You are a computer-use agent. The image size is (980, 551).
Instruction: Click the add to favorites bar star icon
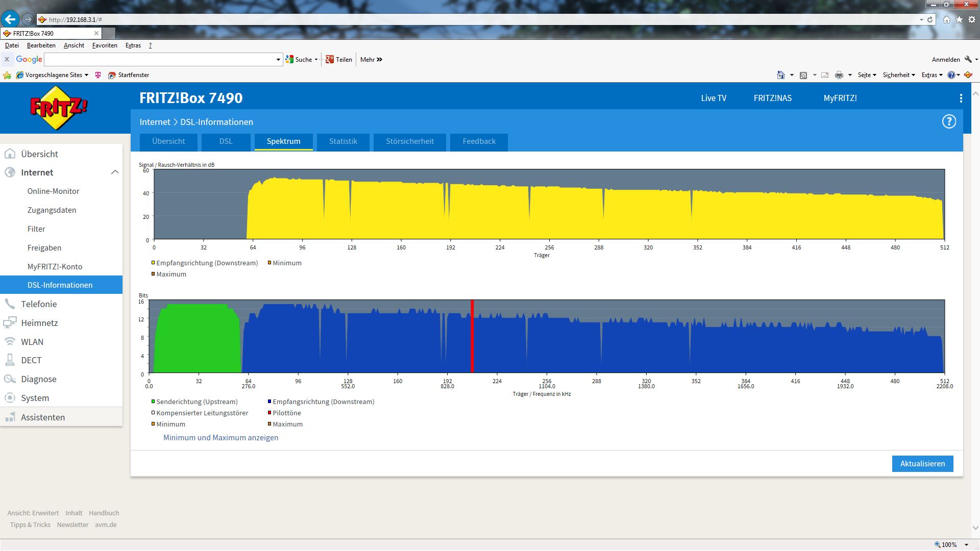point(7,75)
